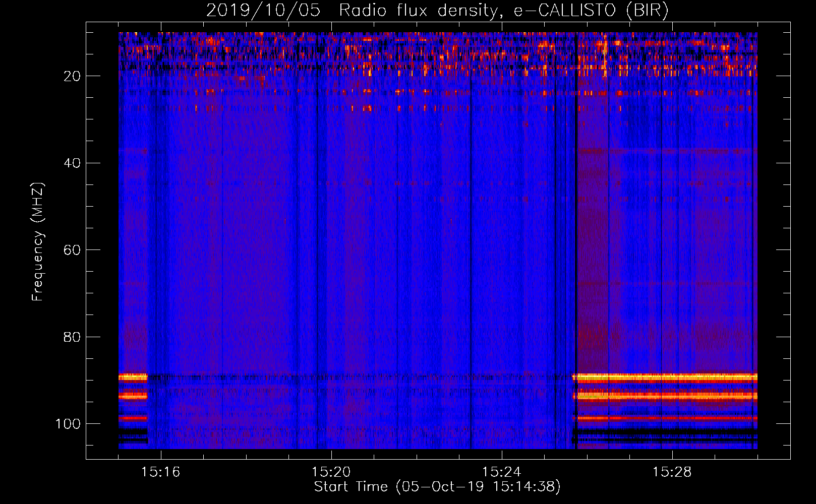816x504 pixels.
Task: Click the 'Start Time (05-Oct-19 15:14:38)' label
Action: click(x=437, y=487)
